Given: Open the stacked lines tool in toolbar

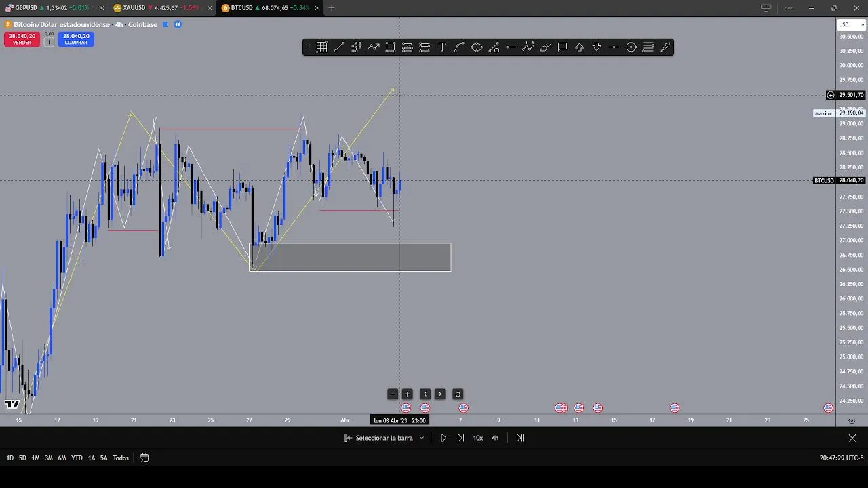Looking at the screenshot, I should tap(648, 47).
